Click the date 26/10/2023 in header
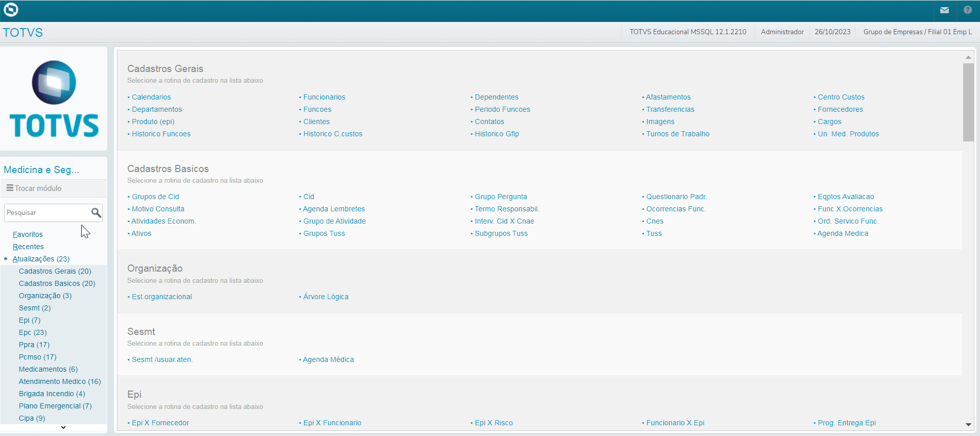The width and height of the screenshot is (980, 436). tap(832, 32)
